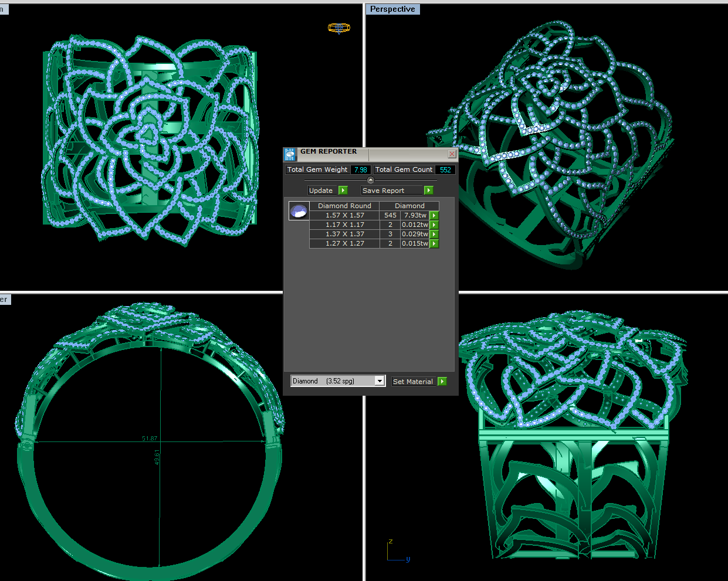
Task: Click green arrow on 0.012tw row
Action: coord(434,225)
